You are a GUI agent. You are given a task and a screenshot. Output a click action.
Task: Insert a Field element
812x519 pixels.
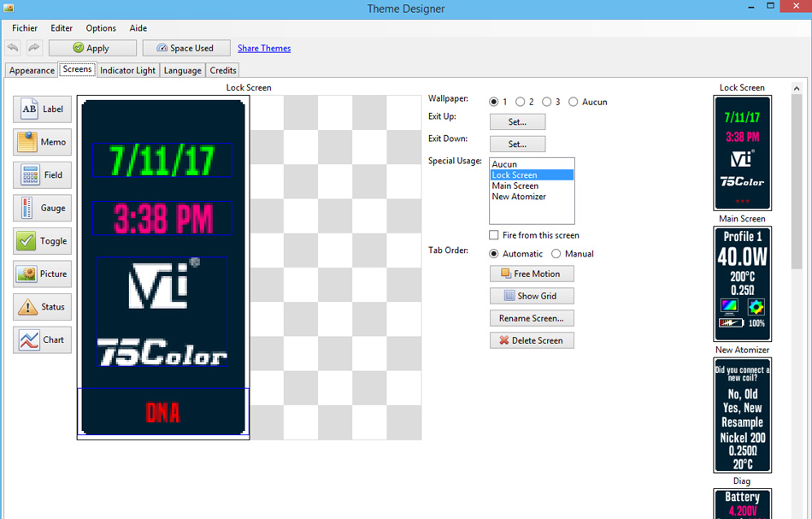coord(43,175)
